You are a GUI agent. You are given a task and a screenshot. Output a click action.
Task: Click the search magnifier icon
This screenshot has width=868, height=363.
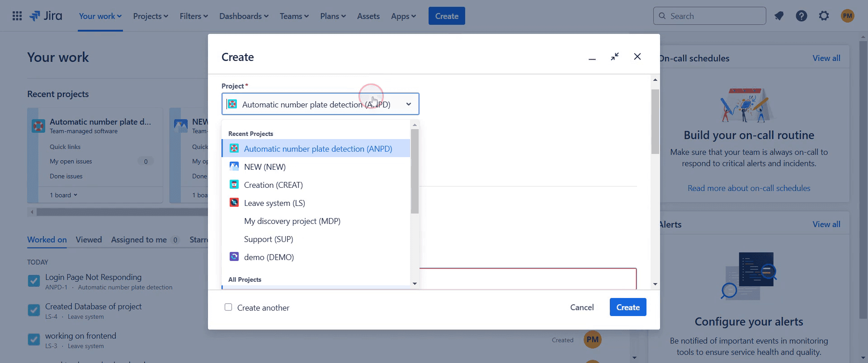(662, 16)
